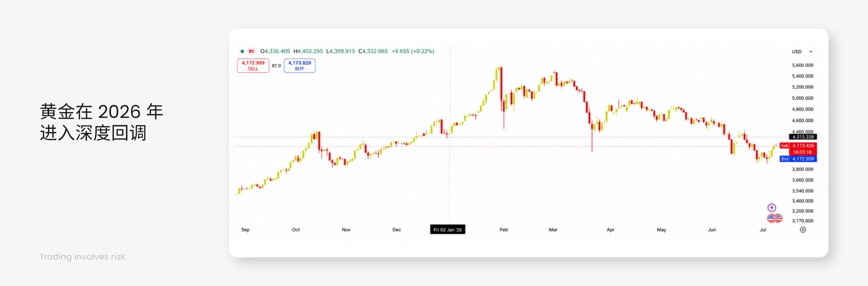Image resolution: width=868 pixels, height=286 pixels.
Task: Click the Feb label on time axis
Action: click(504, 230)
